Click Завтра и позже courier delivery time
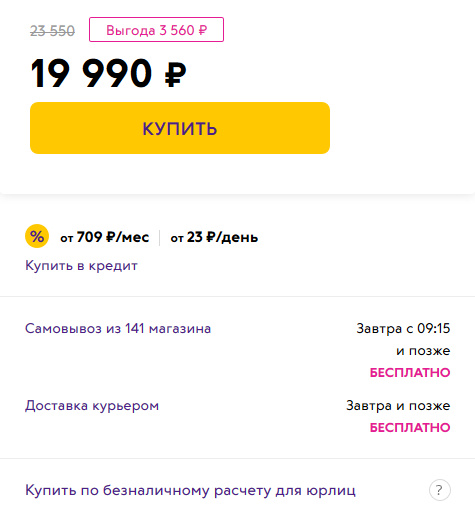Screen dimensions: 475x518 pos(398,406)
